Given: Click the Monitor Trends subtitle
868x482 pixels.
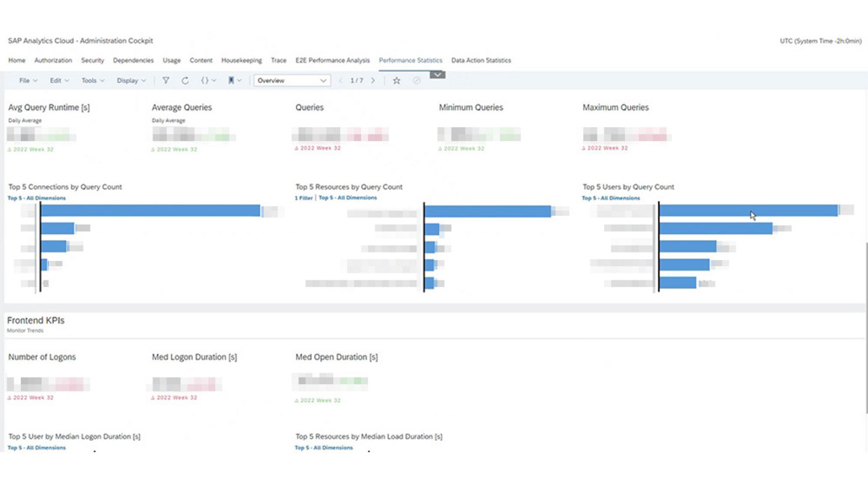Looking at the screenshot, I should [x=25, y=331].
